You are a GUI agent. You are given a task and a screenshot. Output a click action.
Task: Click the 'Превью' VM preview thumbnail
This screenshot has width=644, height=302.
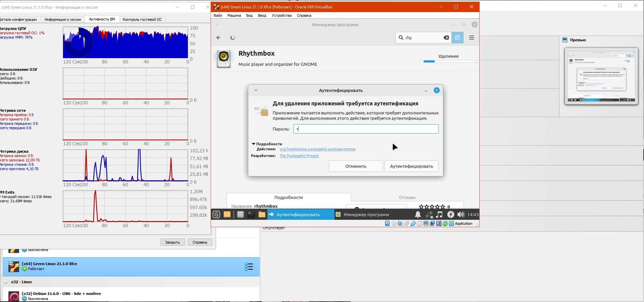601,76
